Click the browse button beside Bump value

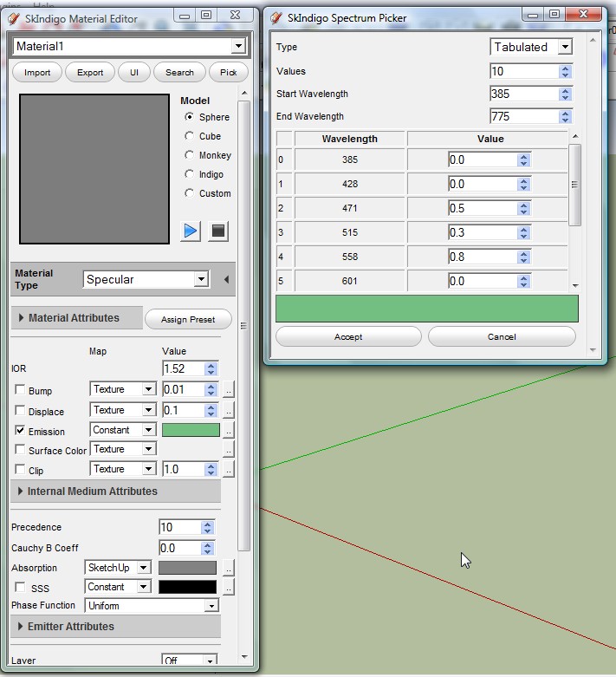click(229, 390)
